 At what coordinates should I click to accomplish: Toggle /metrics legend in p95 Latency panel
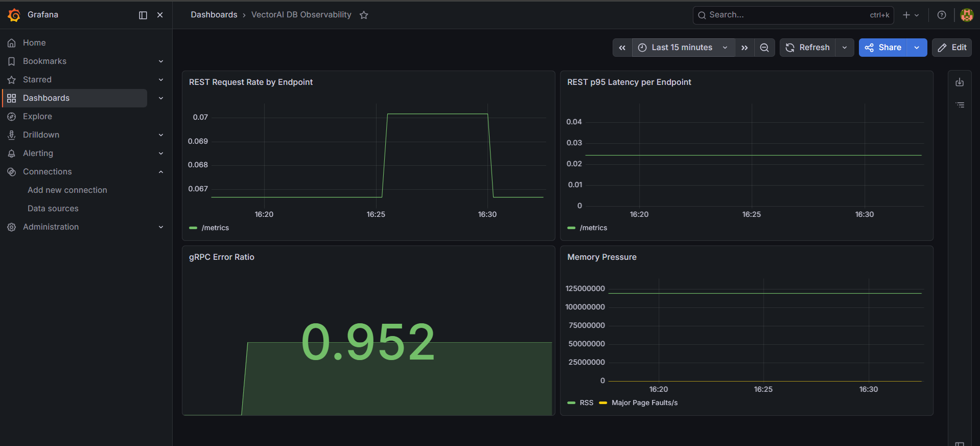(x=593, y=228)
